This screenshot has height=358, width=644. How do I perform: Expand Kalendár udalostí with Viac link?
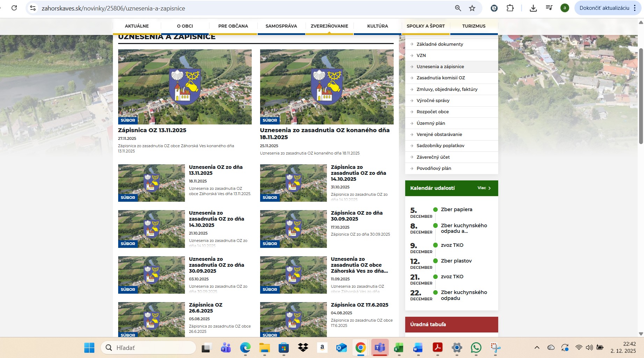click(x=484, y=188)
